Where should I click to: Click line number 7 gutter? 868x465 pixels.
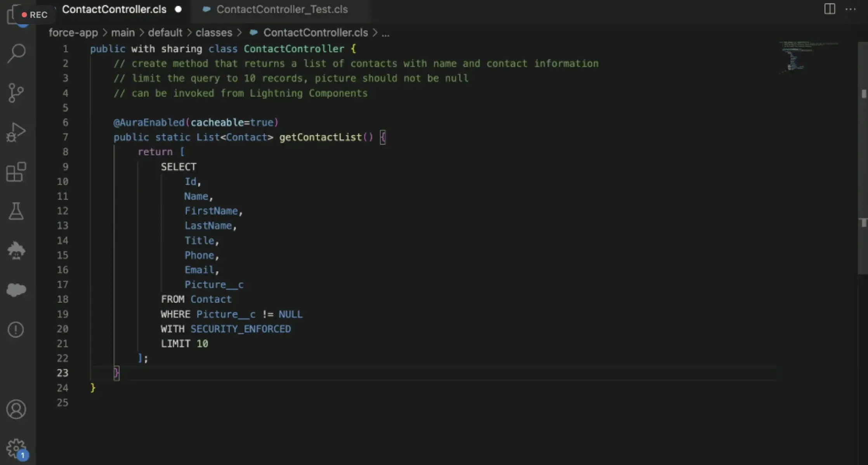65,137
